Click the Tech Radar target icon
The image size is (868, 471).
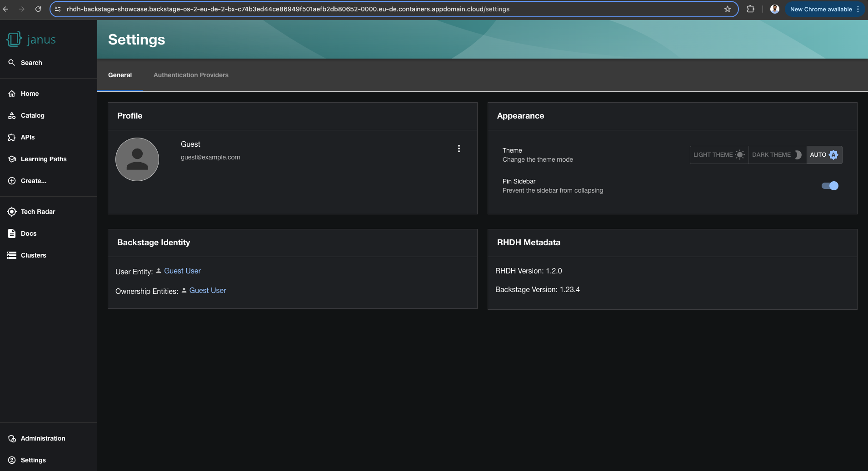click(12, 212)
